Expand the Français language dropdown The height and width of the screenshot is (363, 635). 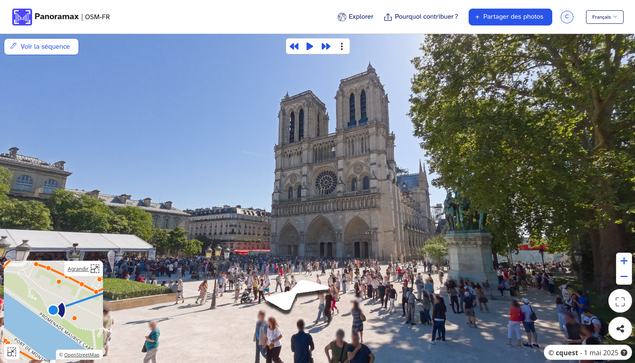click(605, 17)
